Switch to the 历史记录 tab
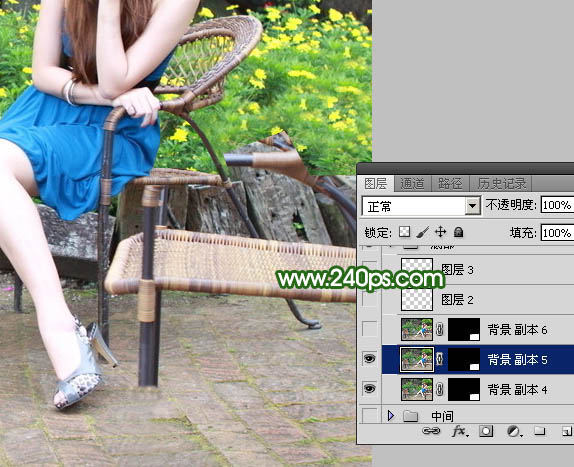Image resolution: width=574 pixels, height=467 pixels. tap(502, 183)
